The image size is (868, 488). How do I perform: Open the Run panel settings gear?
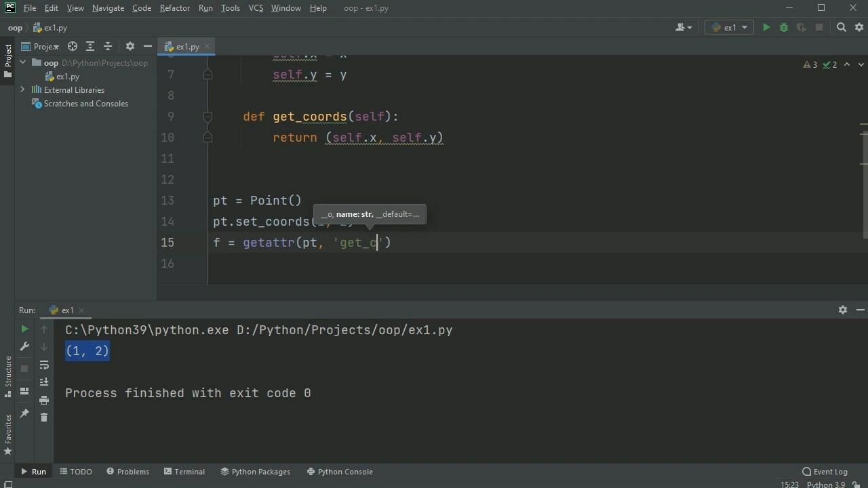843,310
